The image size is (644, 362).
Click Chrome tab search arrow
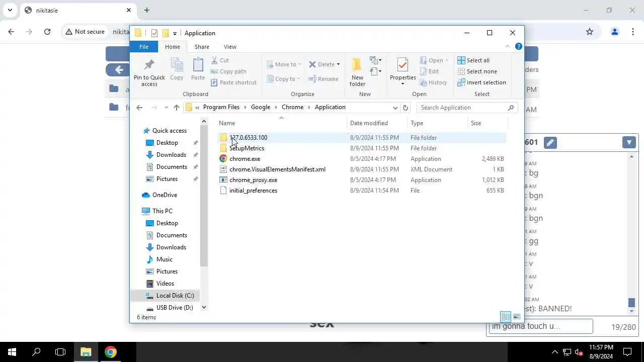click(x=10, y=10)
